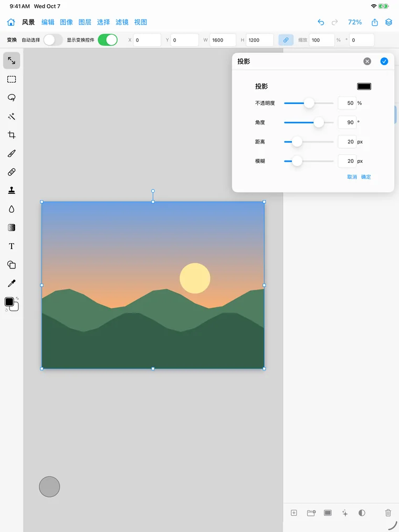Open the 视图 menu
Screen dimensions: 399x532
pos(141,23)
